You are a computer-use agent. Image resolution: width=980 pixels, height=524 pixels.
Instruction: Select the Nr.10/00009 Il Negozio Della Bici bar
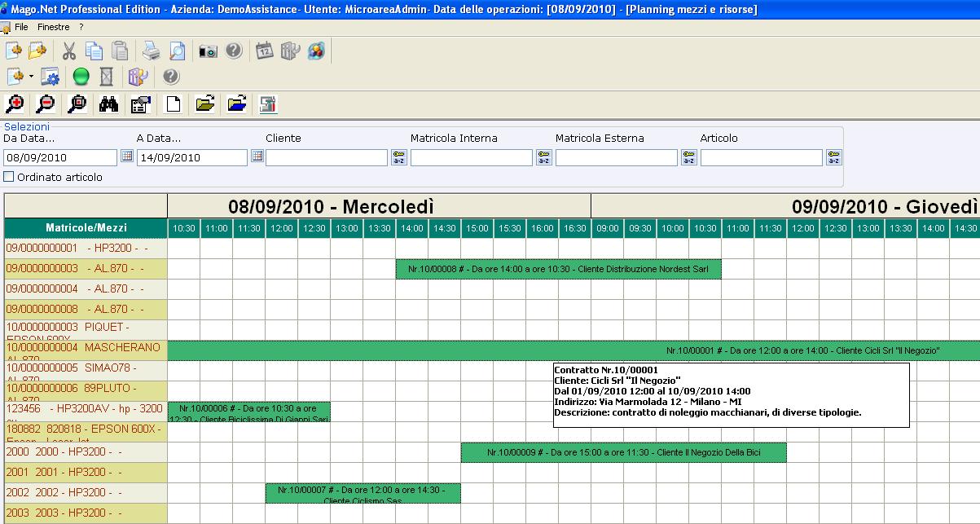(623, 452)
